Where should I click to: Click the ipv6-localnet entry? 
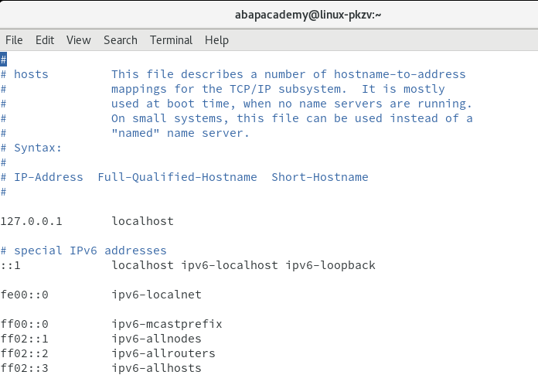pyautogui.click(x=156, y=295)
